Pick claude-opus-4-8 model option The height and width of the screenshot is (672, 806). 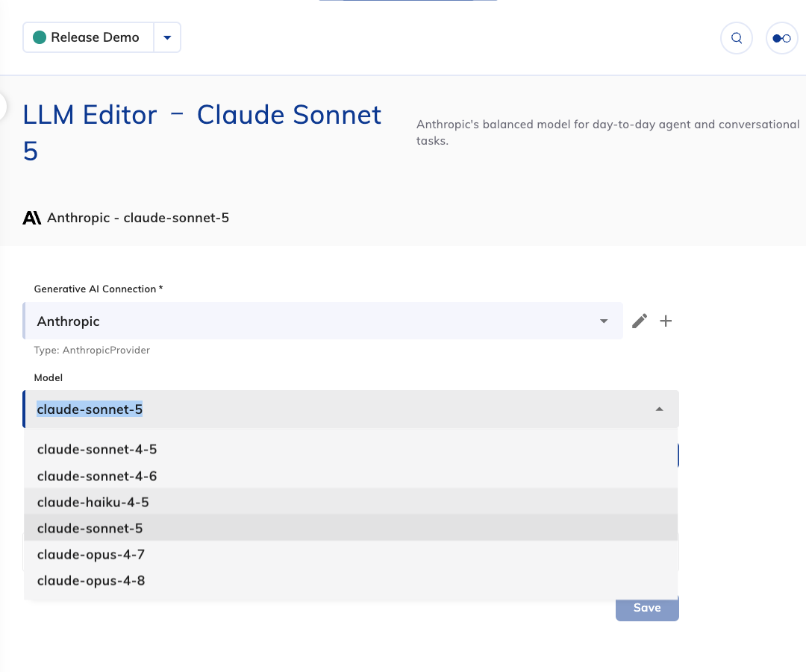(351, 580)
